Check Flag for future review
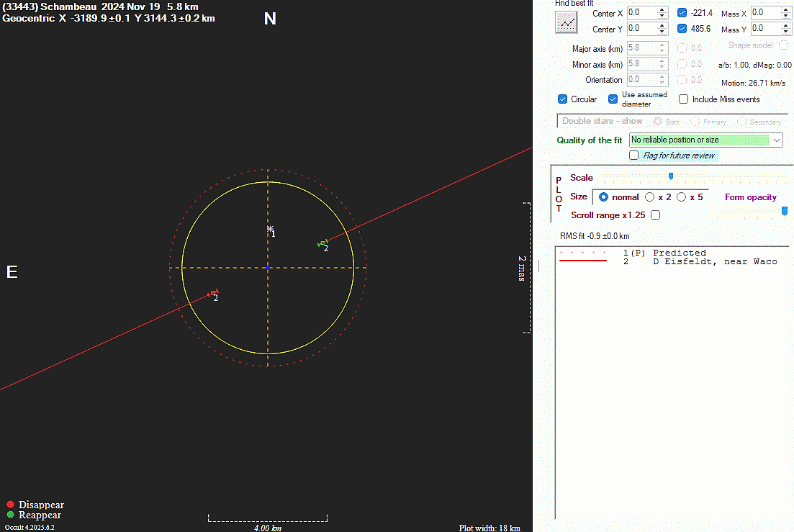 [634, 155]
